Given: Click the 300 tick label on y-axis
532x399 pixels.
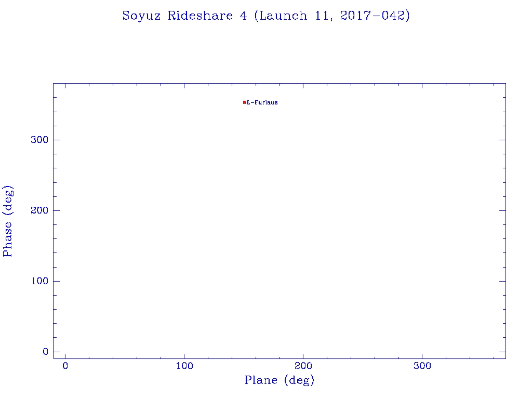Looking at the screenshot, I should pyautogui.click(x=39, y=140).
